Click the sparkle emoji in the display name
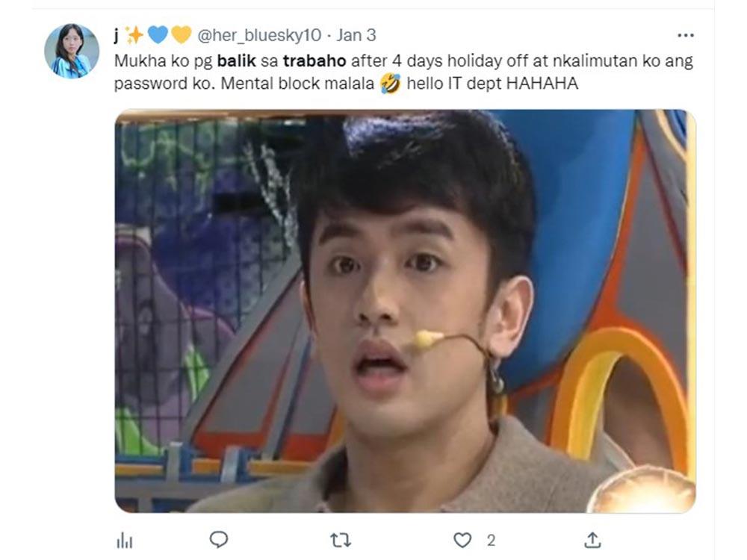 134,35
